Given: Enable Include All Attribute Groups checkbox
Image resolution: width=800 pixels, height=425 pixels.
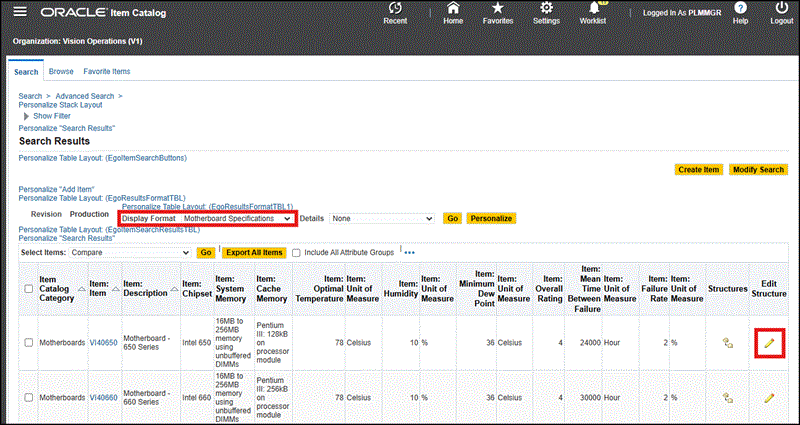Looking at the screenshot, I should pos(296,253).
